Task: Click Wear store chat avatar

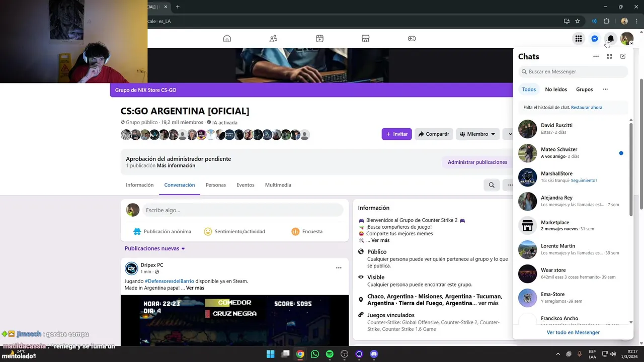Action: pyautogui.click(x=528, y=274)
